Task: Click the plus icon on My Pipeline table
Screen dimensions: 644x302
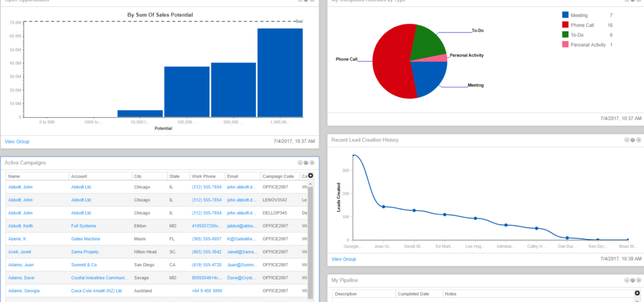Action: tap(637, 293)
